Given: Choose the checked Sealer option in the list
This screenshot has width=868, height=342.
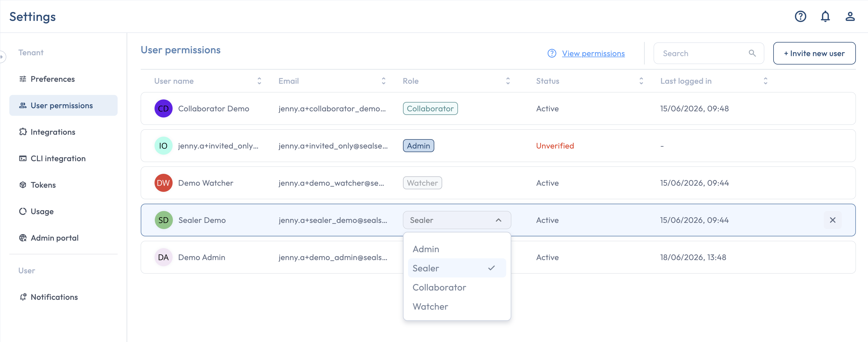Looking at the screenshot, I should point(457,268).
